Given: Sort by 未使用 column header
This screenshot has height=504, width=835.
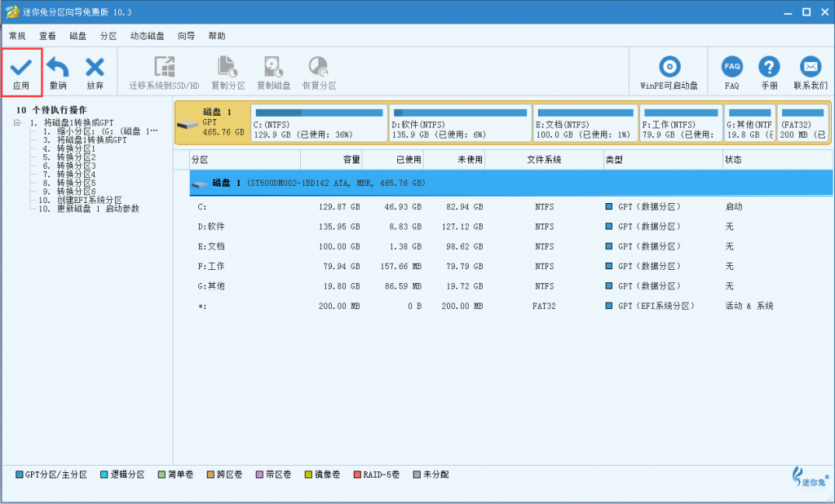Looking at the screenshot, I should tap(454, 160).
